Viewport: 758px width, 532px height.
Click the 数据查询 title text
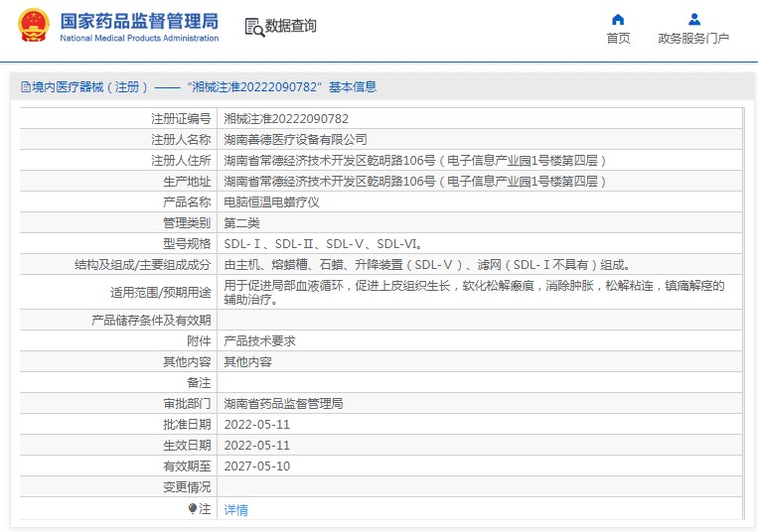click(x=290, y=26)
